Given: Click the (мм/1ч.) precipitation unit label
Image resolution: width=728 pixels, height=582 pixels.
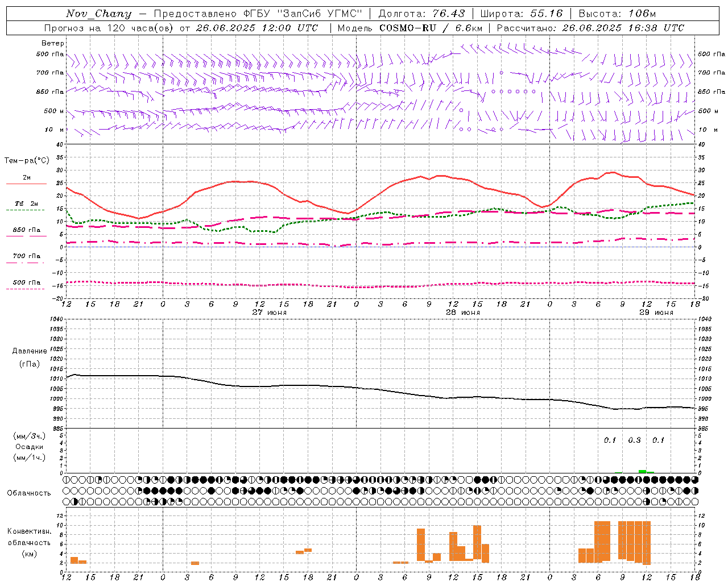Looking at the screenshot, I should (x=29, y=458).
